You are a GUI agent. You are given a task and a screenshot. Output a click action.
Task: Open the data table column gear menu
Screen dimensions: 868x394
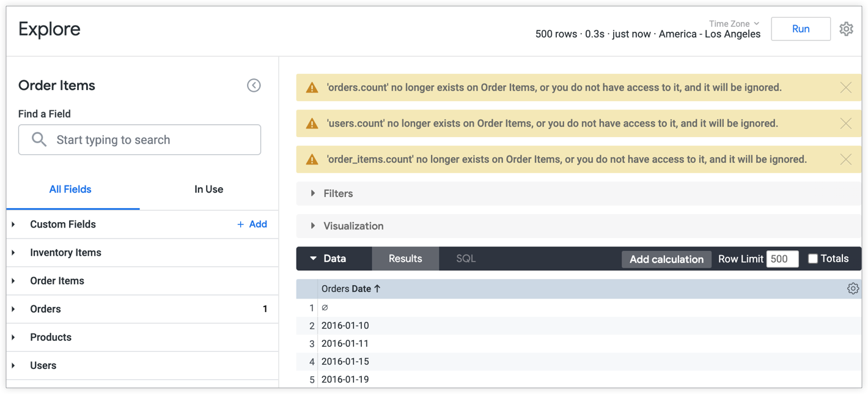tap(853, 289)
